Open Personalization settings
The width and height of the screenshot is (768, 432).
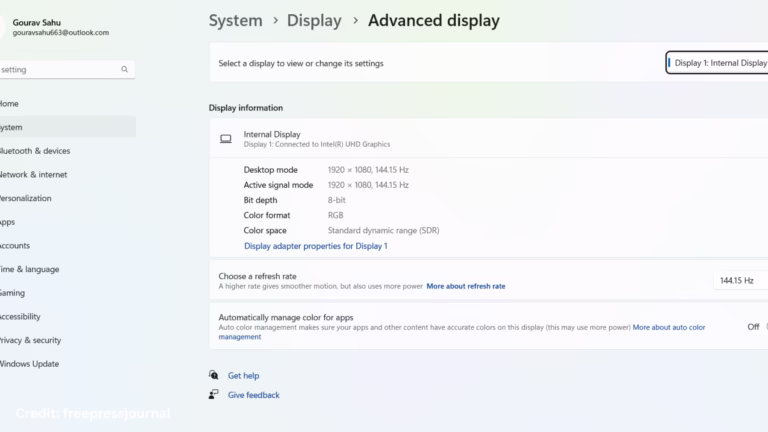[68, 198]
